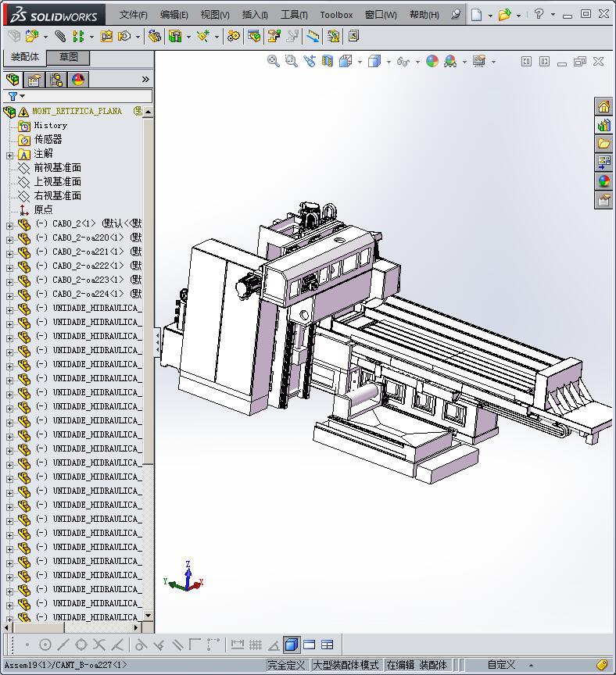Open the Appearances task pane tab

[x=603, y=182]
